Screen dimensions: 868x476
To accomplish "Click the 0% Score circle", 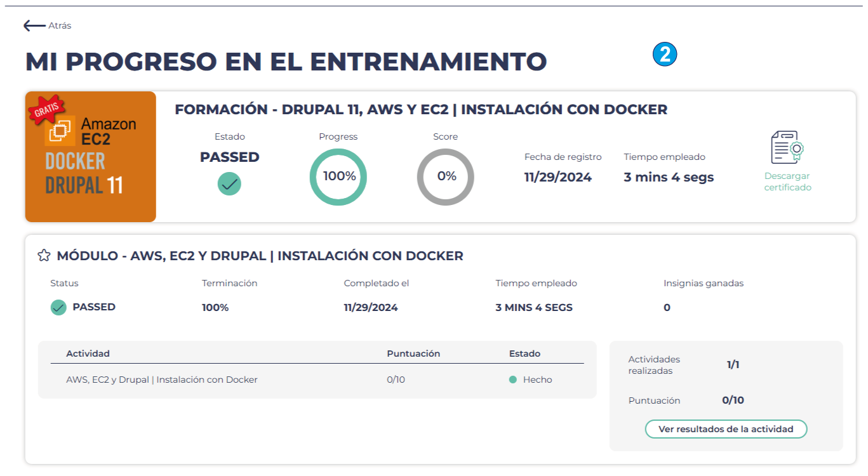I will pos(446,177).
